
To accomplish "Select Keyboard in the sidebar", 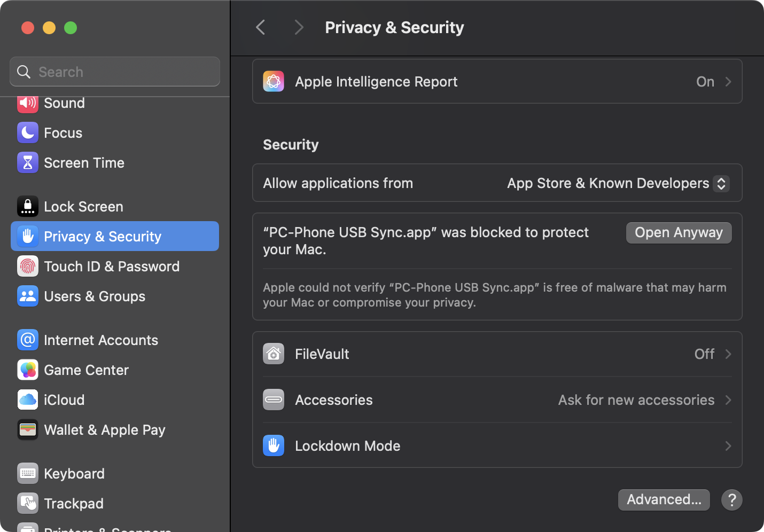I will (x=74, y=474).
